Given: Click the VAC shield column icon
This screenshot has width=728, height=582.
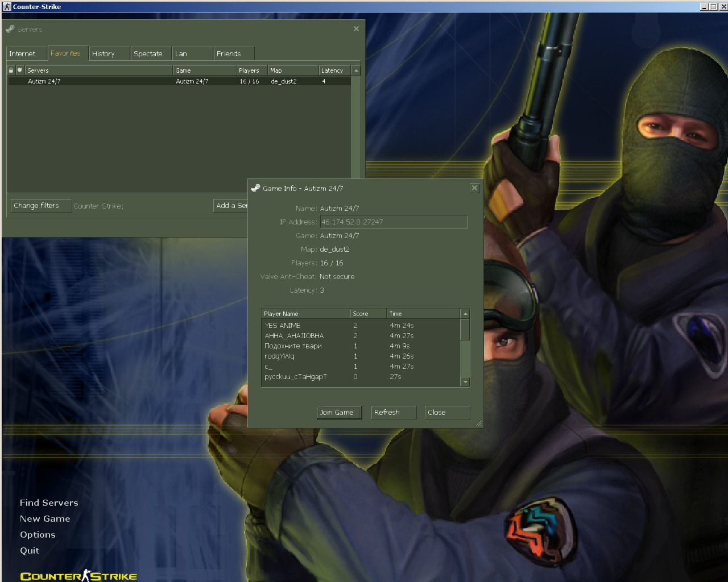Looking at the screenshot, I should [x=19, y=70].
